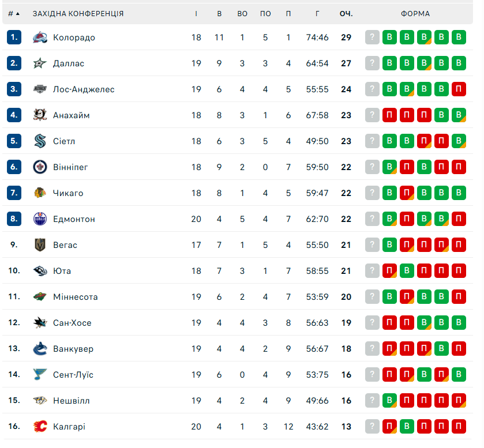Click the San Jose Sharks logo
484x448 pixels.
39,323
